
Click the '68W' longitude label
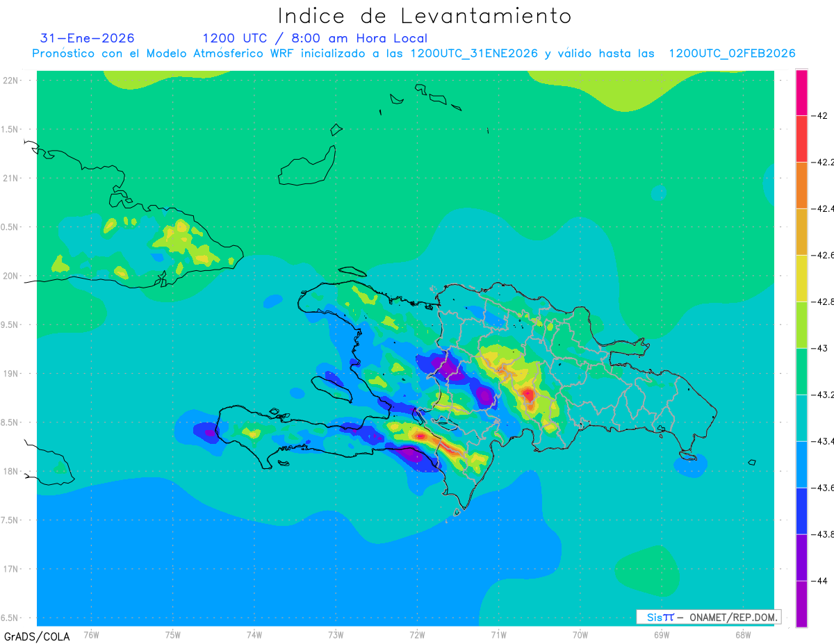(x=743, y=634)
